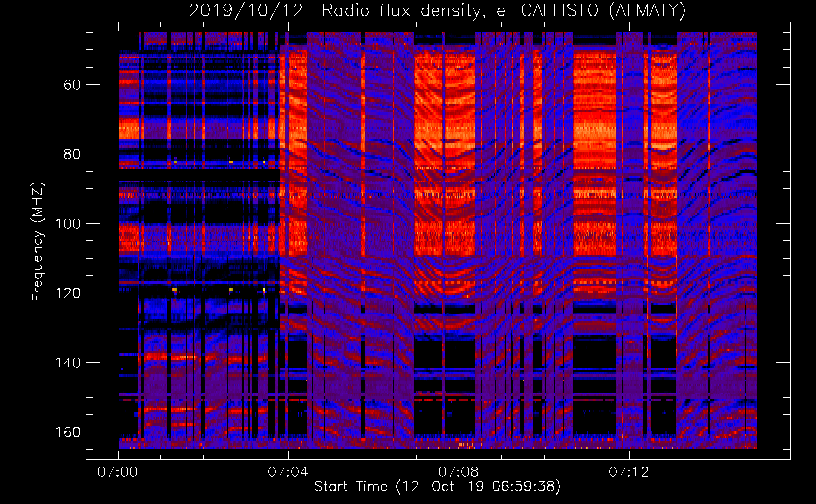The width and height of the screenshot is (816, 504).
Task: Click the 'Frequency (MHZ)' axis label
Action: point(38,242)
